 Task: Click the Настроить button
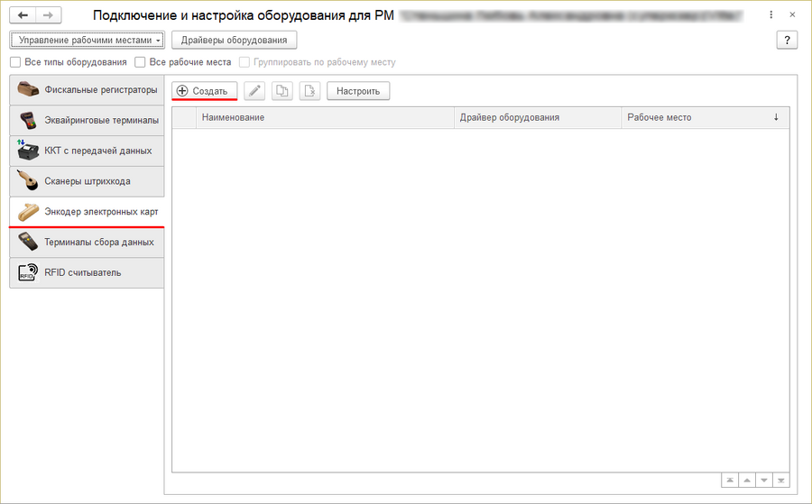point(358,91)
